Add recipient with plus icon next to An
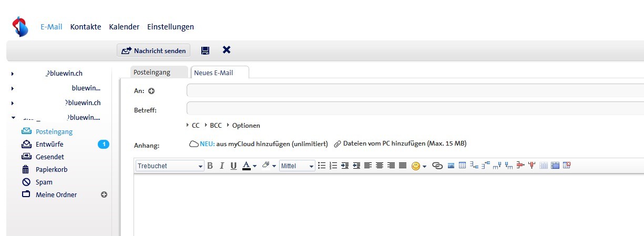Image resolution: width=644 pixels, height=236 pixels. click(152, 91)
